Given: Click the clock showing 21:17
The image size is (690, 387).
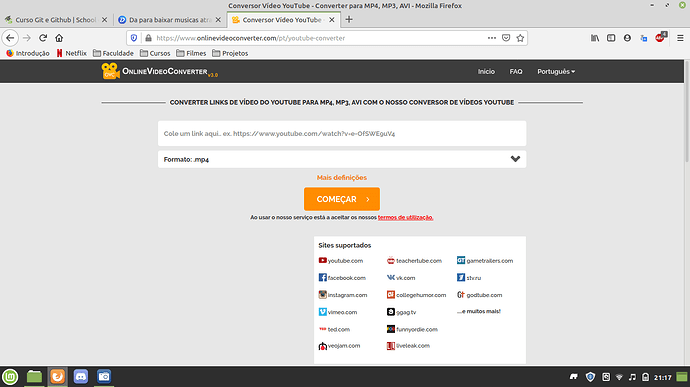Looking at the screenshot, I should coord(662,377).
